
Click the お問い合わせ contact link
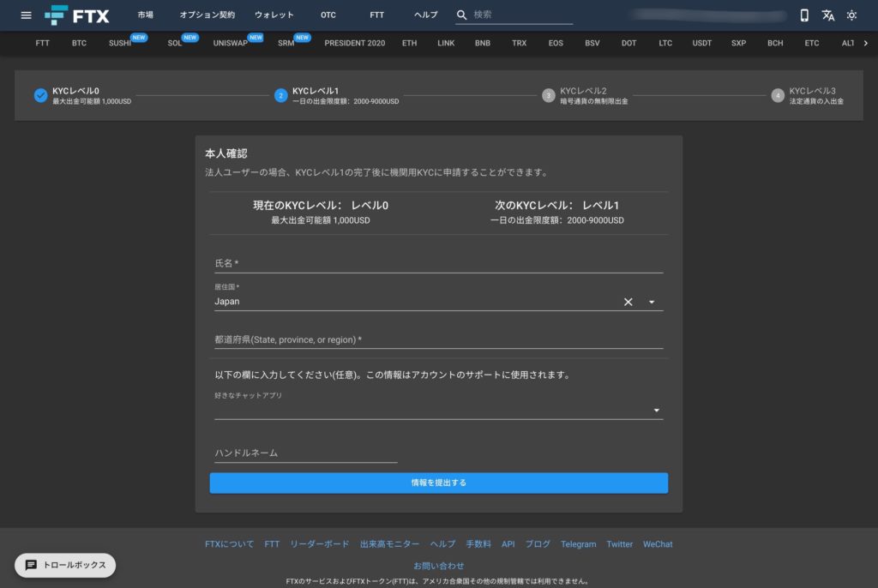(x=438, y=566)
